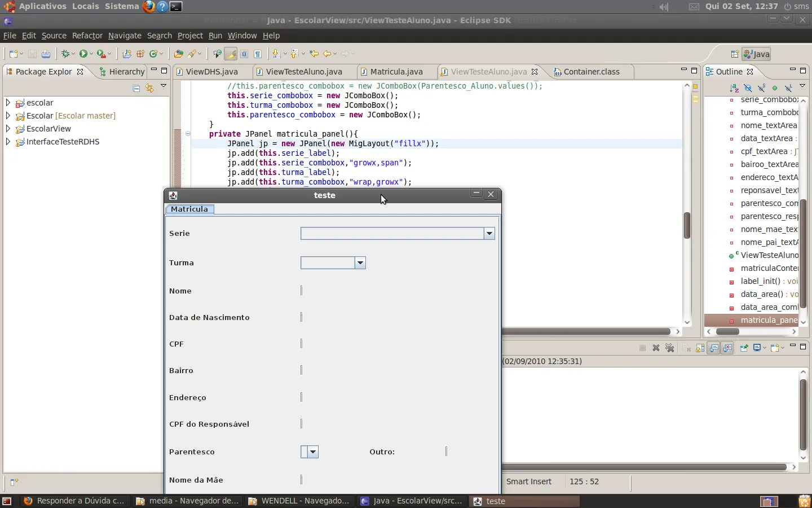Toggle Hide Fields in Outline view
This screenshot has width=812, height=508.
click(x=748, y=88)
